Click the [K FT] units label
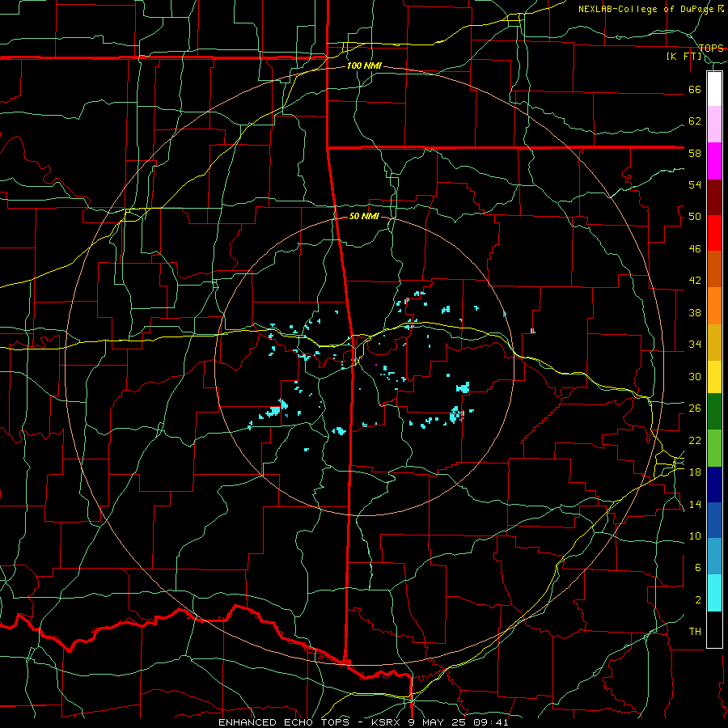 tap(684, 57)
